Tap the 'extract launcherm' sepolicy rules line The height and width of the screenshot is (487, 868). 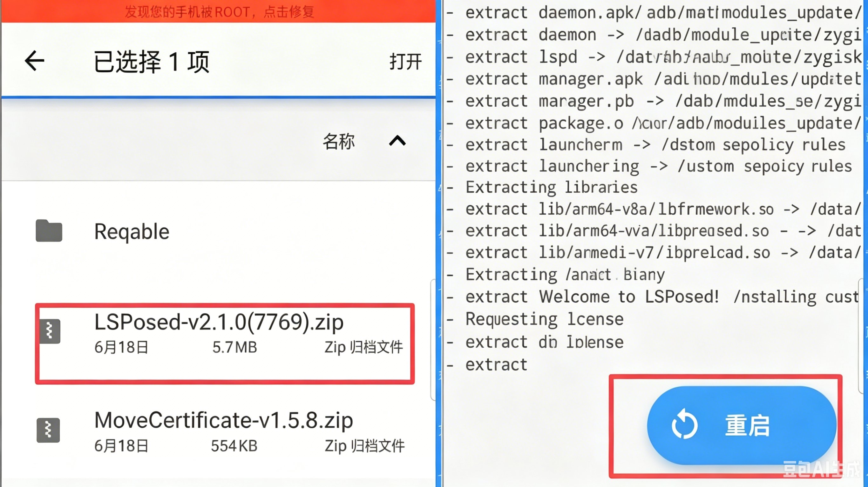pyautogui.click(x=646, y=145)
